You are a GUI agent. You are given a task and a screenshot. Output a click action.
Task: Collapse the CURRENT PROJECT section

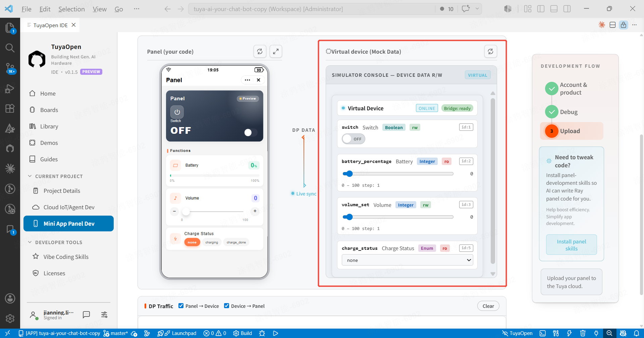[x=55, y=176]
